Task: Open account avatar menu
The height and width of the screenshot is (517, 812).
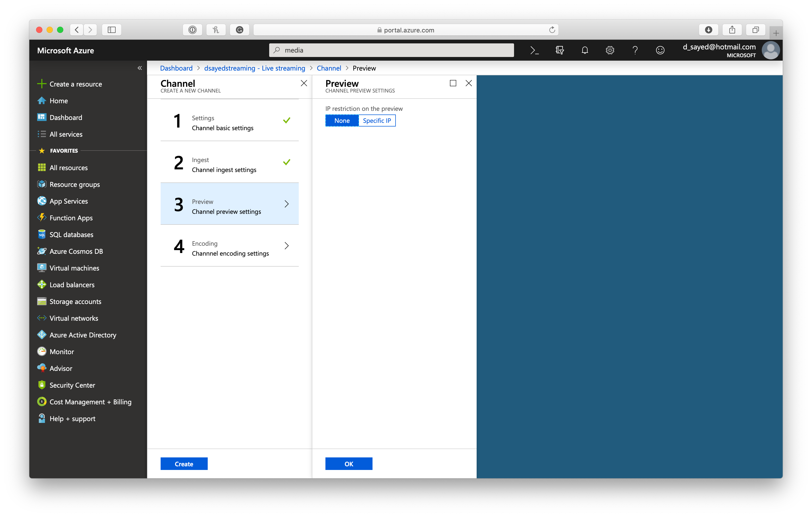Action: (x=770, y=50)
